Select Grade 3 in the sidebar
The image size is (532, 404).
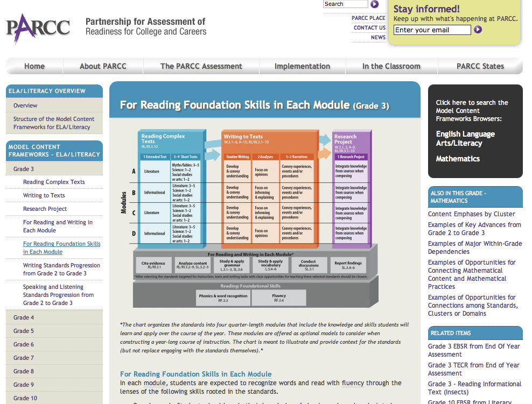pos(24,169)
